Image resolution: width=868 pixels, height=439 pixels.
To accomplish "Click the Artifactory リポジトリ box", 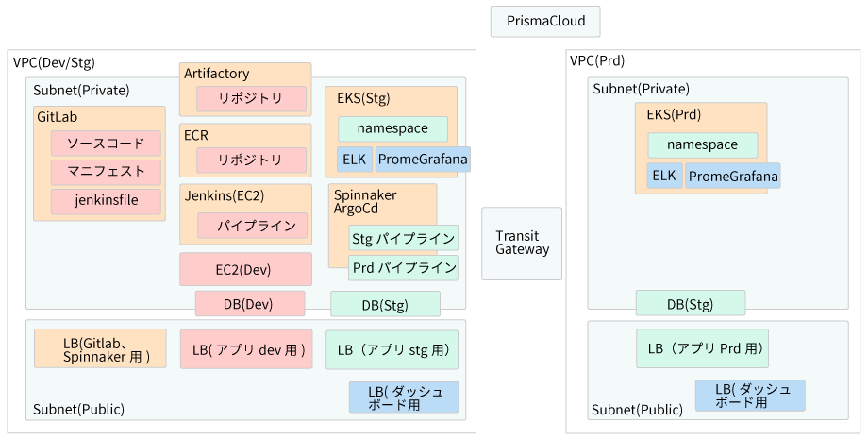I will (251, 99).
